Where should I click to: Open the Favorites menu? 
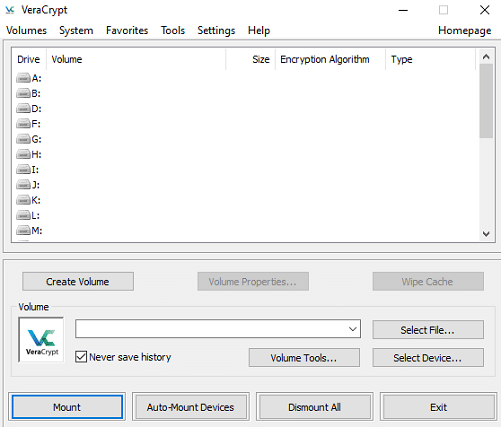click(127, 30)
